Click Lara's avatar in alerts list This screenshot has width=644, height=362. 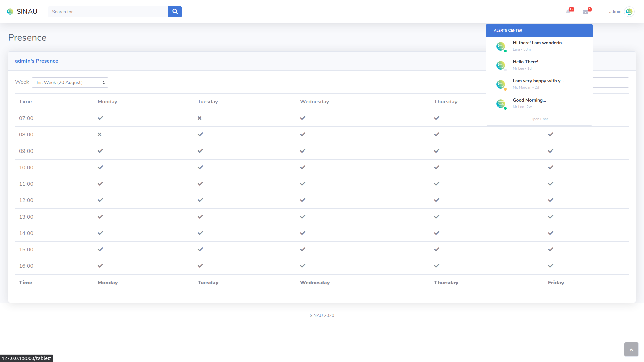[x=501, y=46]
